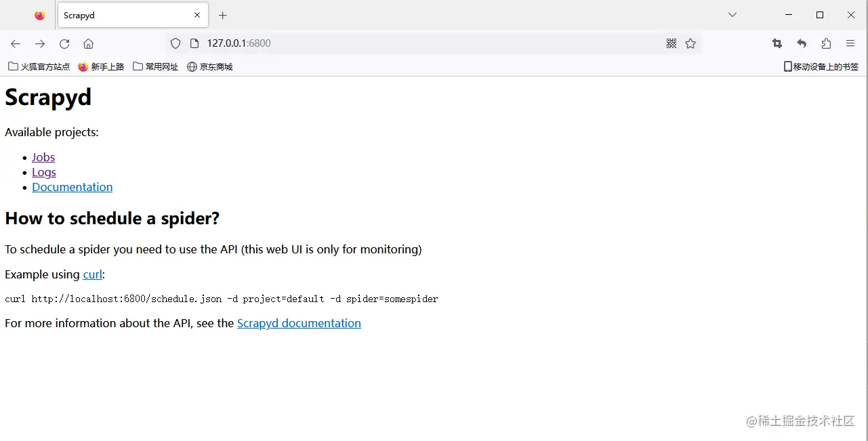Go forward with the forward arrow
868x441 pixels.
(40, 43)
